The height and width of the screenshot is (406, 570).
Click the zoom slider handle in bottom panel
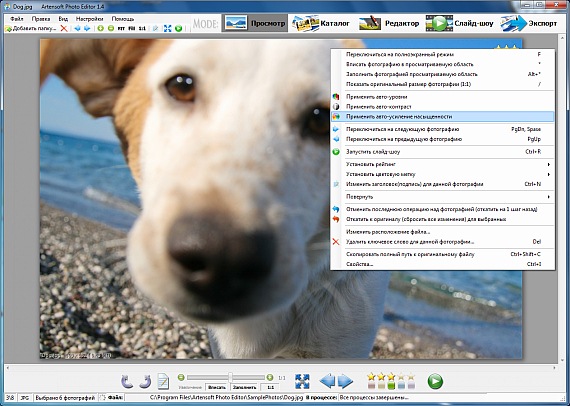pos(230,377)
